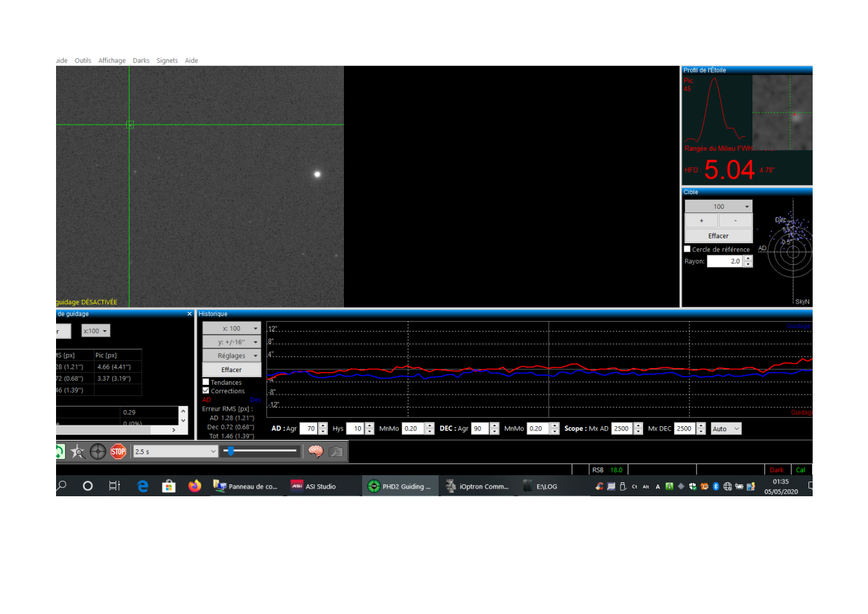The width and height of the screenshot is (868, 614).
Task: Click the Mx DEC spinner arrows
Action: pos(701,428)
